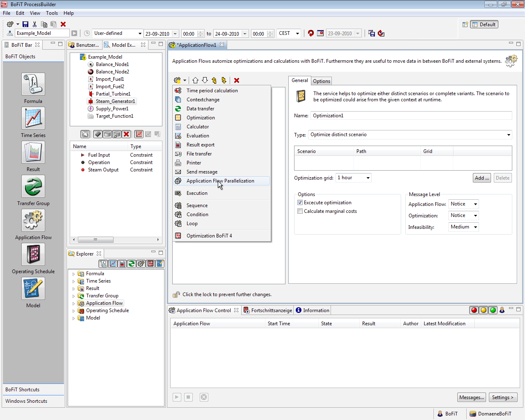
Task: Open the Application Flow message level dropdown
Action: [463, 204]
